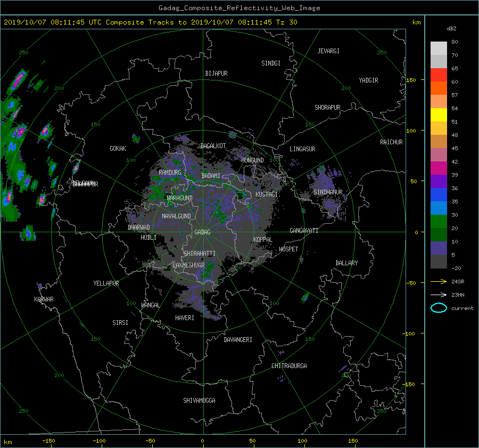479x448 pixels.
Task: Click the BIJAPUR city label
Action: coord(216,74)
